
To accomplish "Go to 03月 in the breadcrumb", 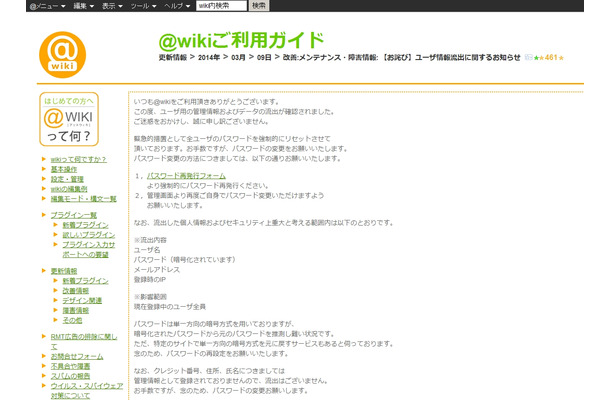I will pos(238,58).
